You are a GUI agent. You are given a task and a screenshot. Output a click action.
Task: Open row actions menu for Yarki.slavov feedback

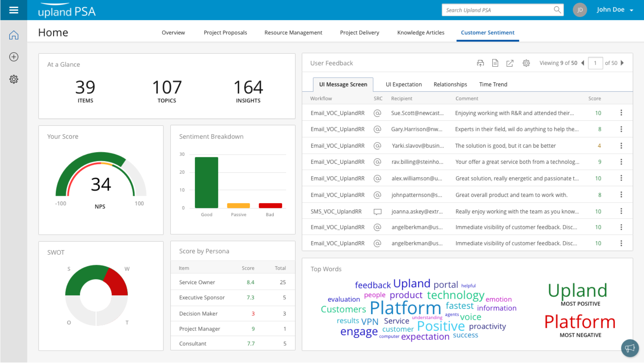(x=621, y=145)
